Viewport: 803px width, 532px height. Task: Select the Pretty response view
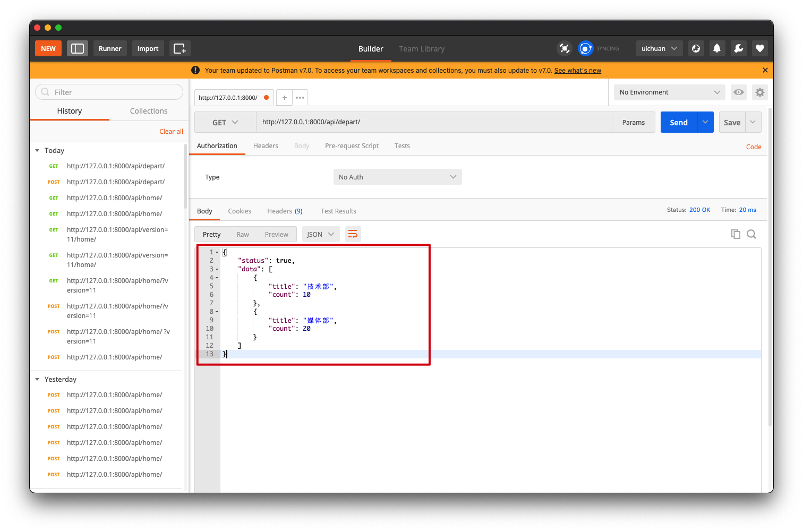coord(211,235)
